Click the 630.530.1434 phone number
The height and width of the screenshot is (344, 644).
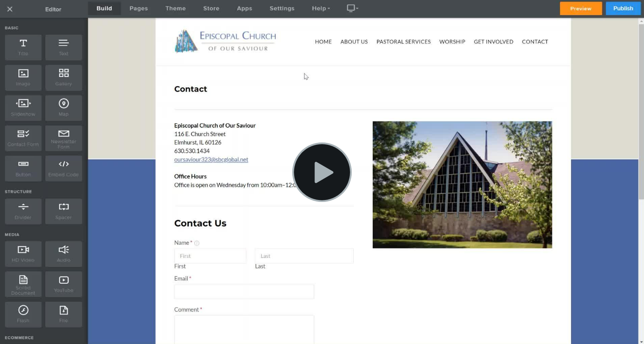192,151
